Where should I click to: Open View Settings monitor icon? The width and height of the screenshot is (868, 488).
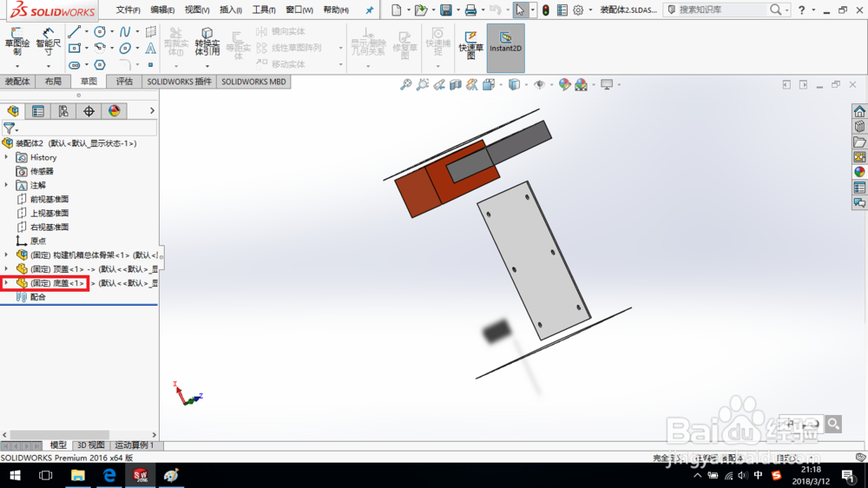[607, 84]
